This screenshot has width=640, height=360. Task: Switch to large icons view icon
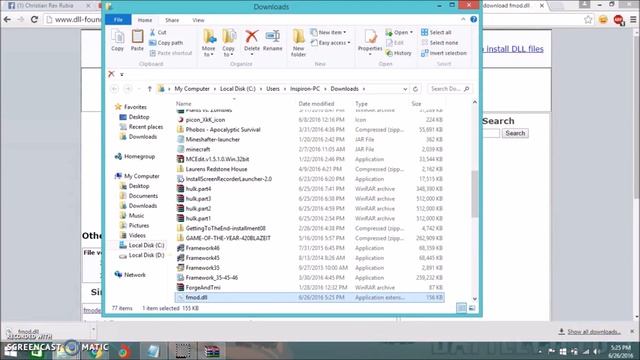tap(472, 308)
